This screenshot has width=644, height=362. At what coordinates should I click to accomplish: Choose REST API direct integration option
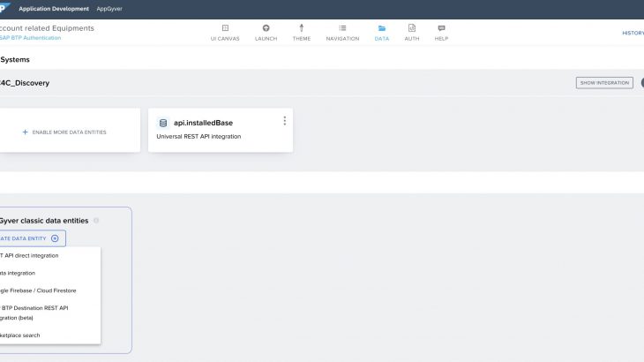(x=29, y=255)
